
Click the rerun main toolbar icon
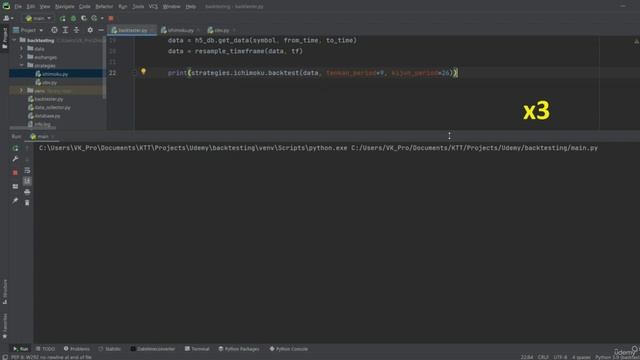(62, 18)
